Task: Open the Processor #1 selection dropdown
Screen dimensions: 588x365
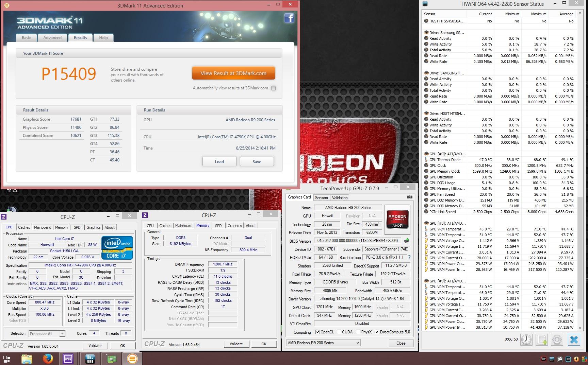Action: (47, 334)
